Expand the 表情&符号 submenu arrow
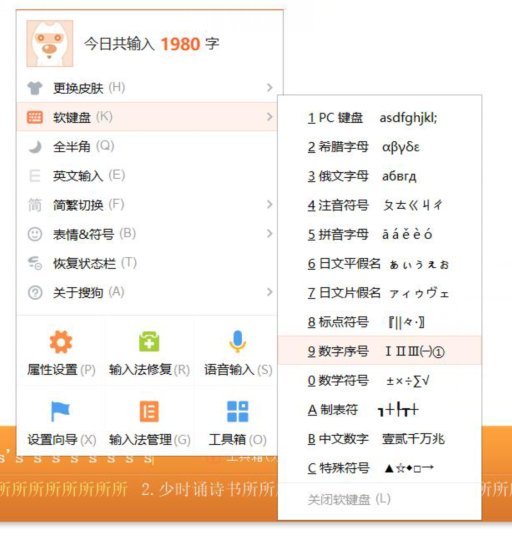Image resolution: width=512 pixels, height=551 pixels. click(270, 234)
